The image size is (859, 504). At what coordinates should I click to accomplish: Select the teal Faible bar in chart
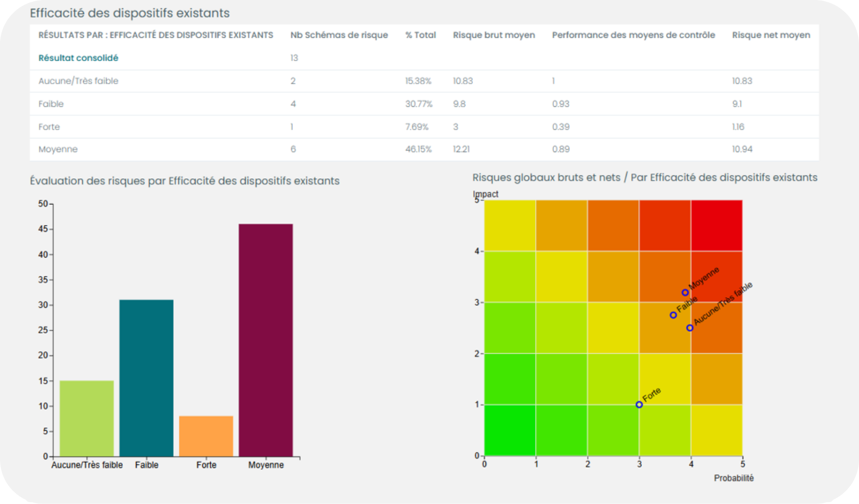pyautogui.click(x=146, y=378)
